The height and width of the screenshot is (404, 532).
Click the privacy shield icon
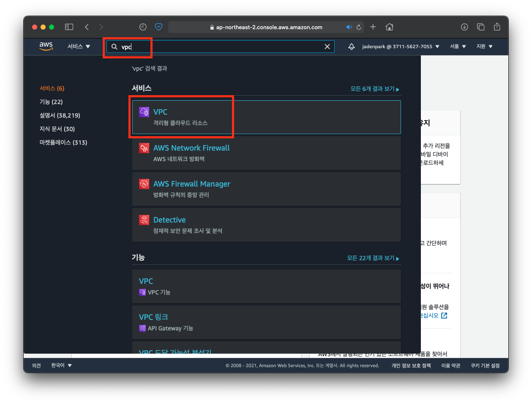[159, 27]
